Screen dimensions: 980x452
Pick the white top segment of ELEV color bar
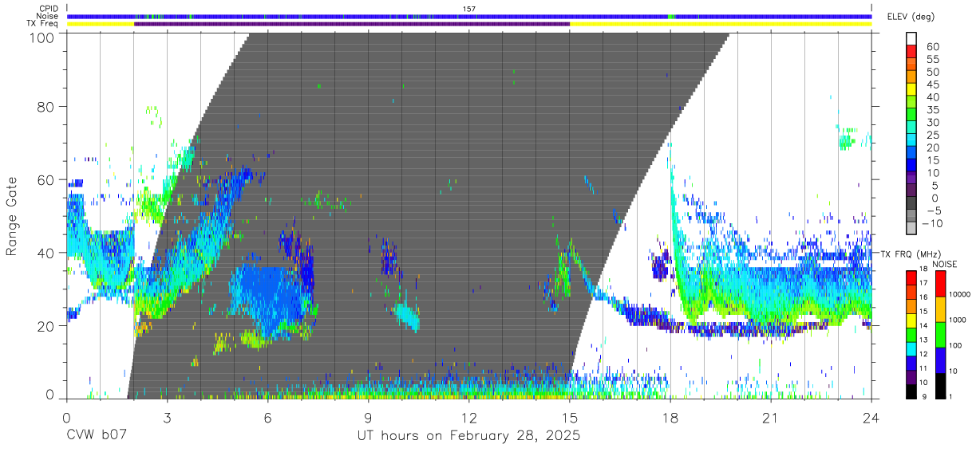(911, 38)
